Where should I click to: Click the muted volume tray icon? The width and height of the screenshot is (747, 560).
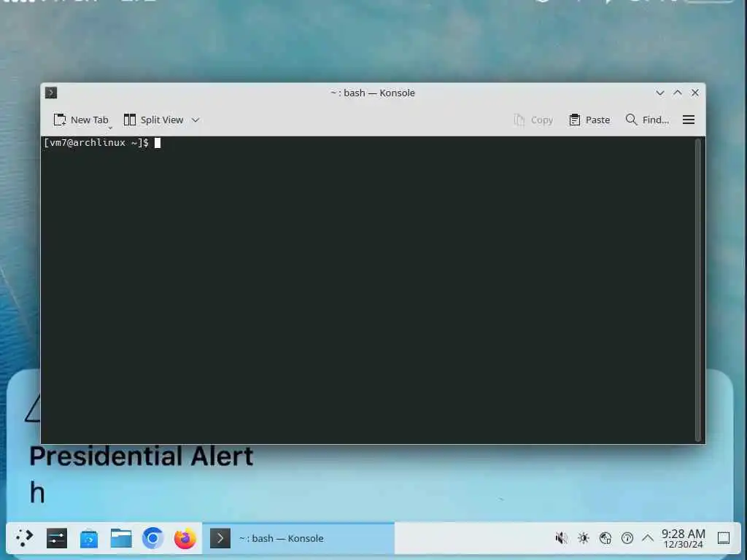coord(561,538)
